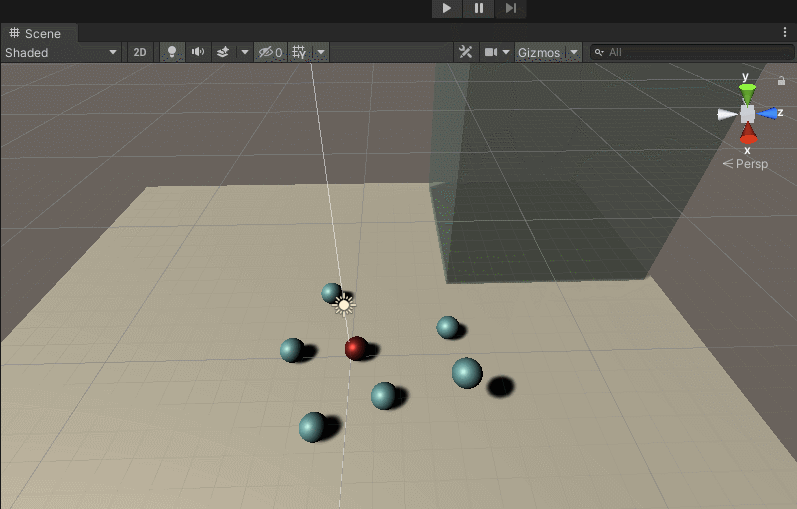The height and width of the screenshot is (509, 797).
Task: Toggle scene audio speaker icon
Action: [x=198, y=52]
